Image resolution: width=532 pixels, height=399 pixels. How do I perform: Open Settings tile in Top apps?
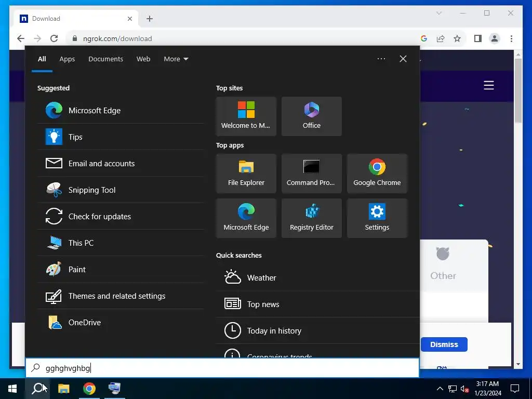tap(377, 218)
